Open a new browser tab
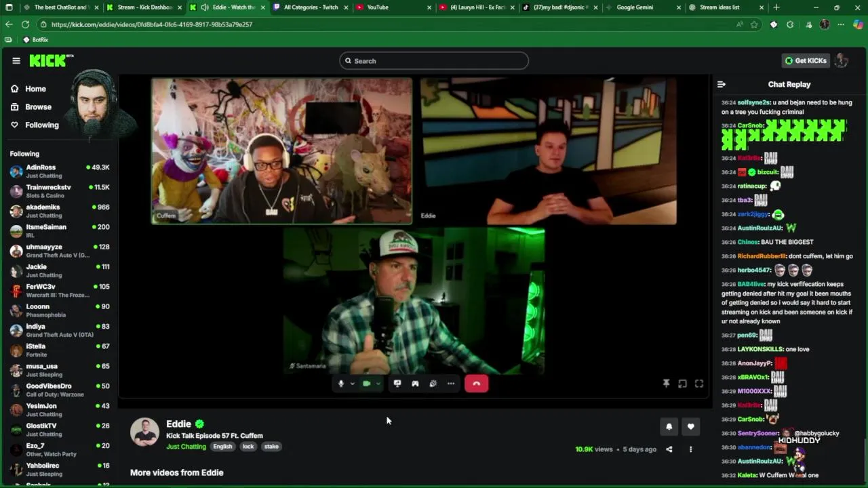The height and width of the screenshot is (488, 868). tap(776, 7)
